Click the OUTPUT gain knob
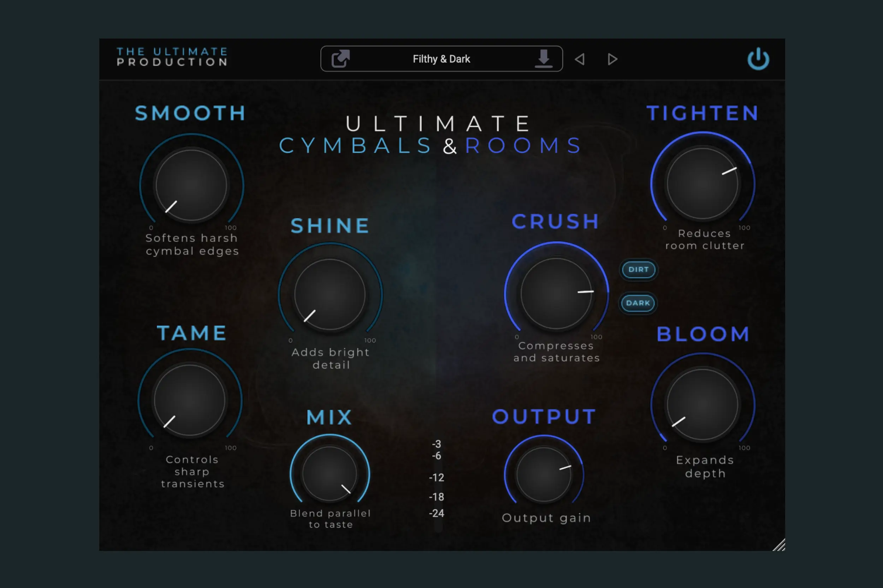This screenshot has height=588, width=883. 544,474
